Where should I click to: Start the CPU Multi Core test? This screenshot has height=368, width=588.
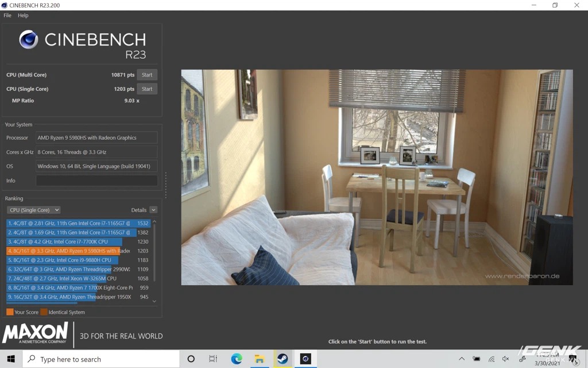147,75
